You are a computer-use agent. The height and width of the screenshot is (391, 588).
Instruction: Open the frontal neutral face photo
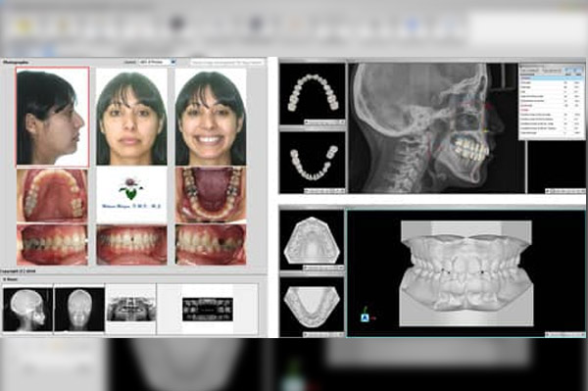(x=131, y=117)
